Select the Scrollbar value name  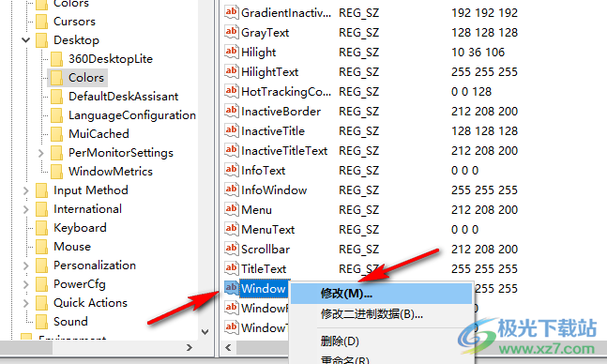pyautogui.click(x=266, y=250)
